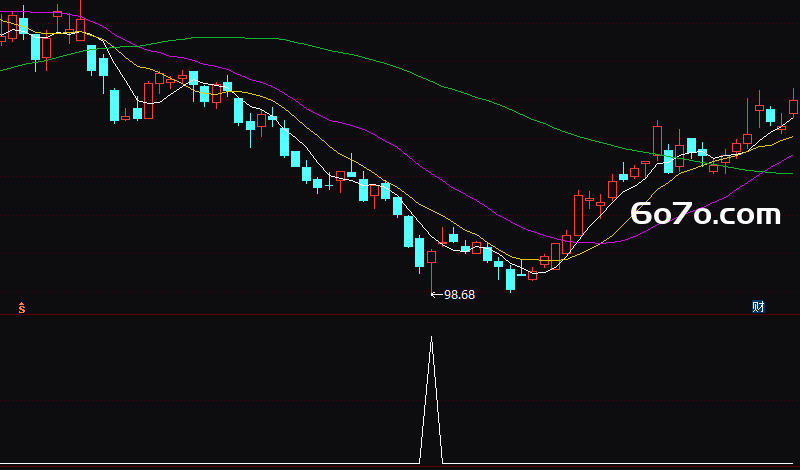Click the 98.68 low price label
The height and width of the screenshot is (470, 800).
[x=459, y=295]
